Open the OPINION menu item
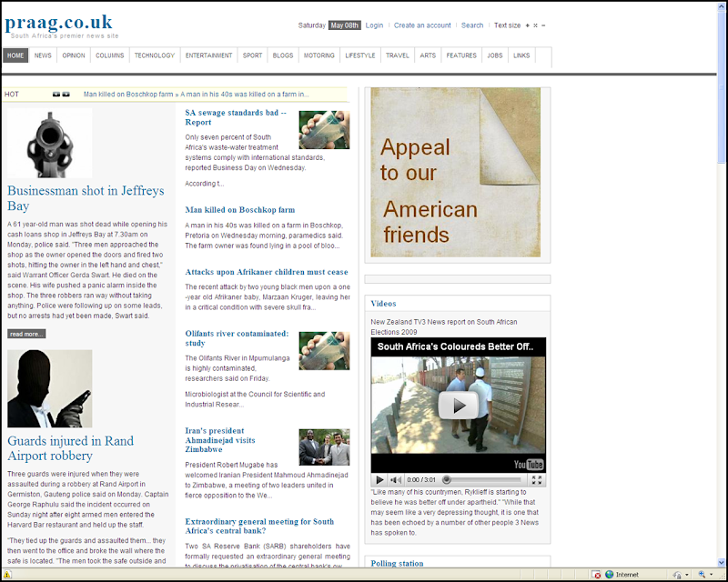This screenshot has height=582, width=728. (x=74, y=55)
